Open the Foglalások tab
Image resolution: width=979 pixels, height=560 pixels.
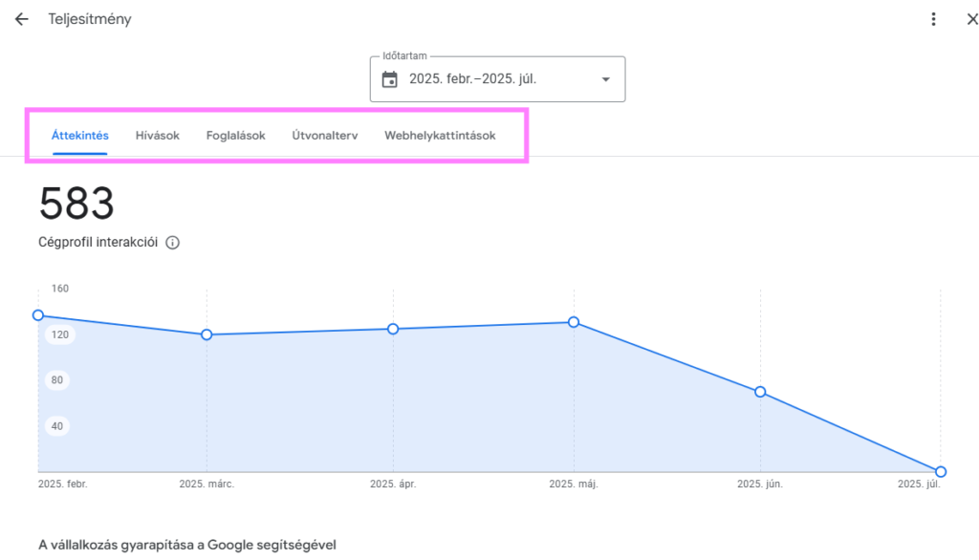click(x=235, y=136)
